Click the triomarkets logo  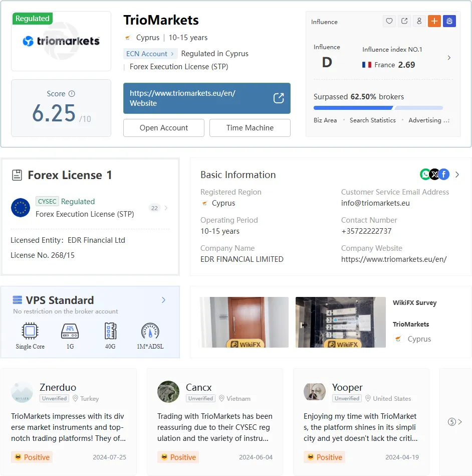pyautogui.click(x=61, y=41)
